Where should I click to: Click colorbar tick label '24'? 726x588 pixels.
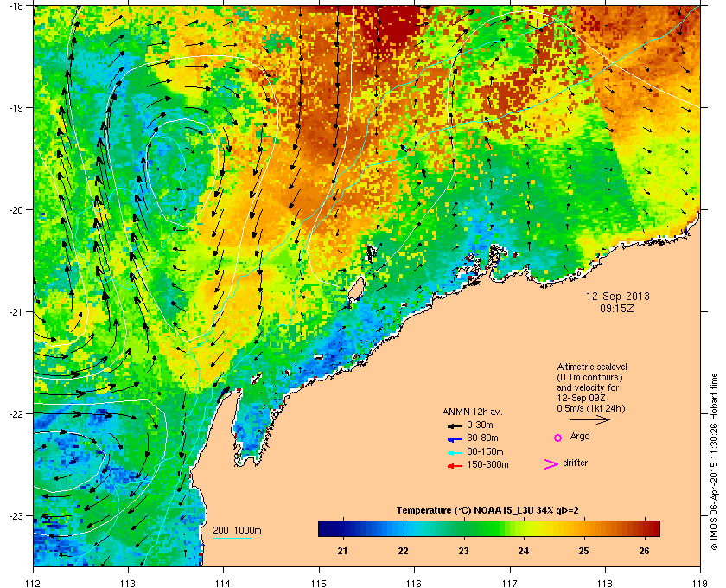[x=523, y=551]
